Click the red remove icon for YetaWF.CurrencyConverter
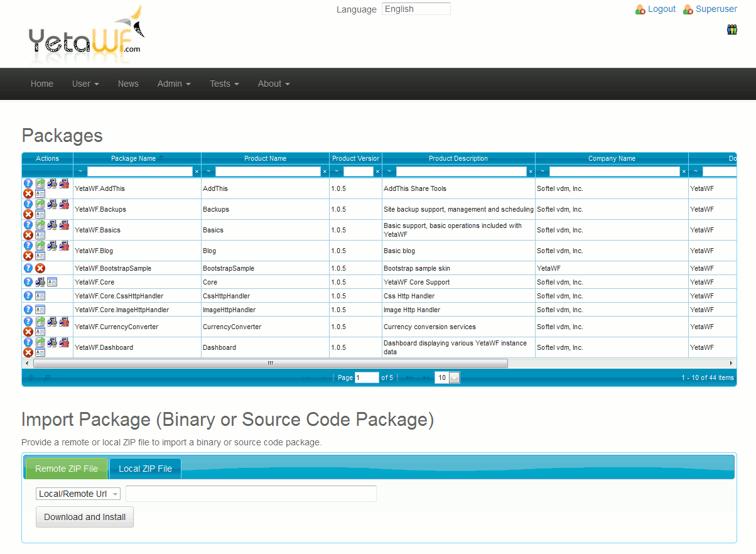756x554 pixels. point(28,332)
